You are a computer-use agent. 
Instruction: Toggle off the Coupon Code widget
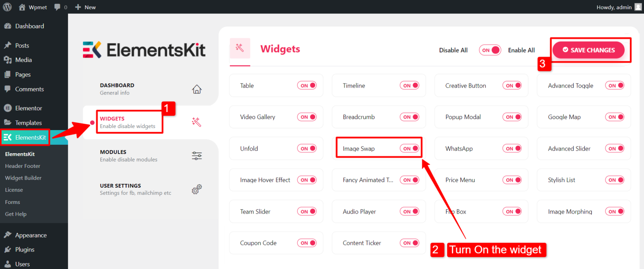[307, 243]
